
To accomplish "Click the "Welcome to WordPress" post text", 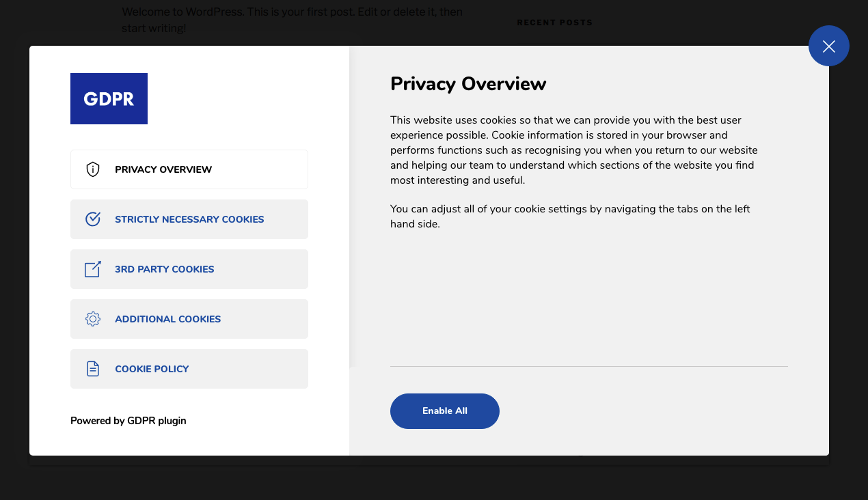I will click(292, 20).
